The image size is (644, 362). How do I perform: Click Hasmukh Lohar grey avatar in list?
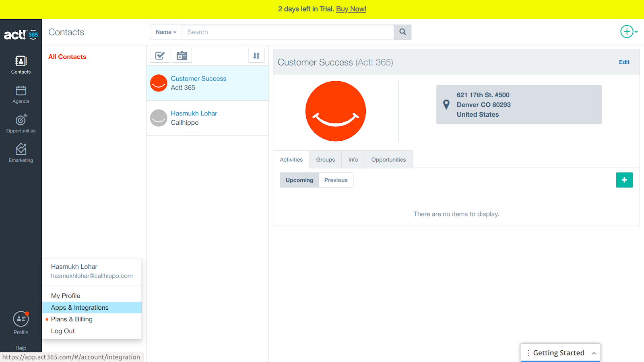[159, 118]
